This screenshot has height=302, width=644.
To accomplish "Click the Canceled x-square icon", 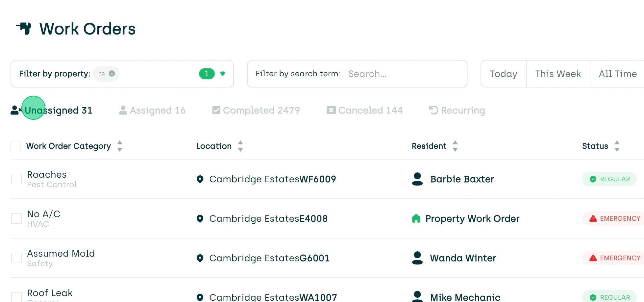I will (331, 110).
